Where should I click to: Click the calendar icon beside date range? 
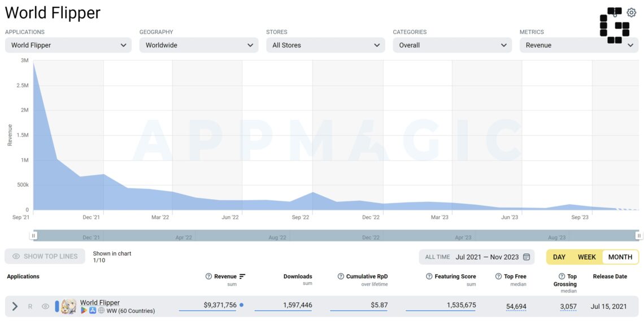[x=526, y=257]
